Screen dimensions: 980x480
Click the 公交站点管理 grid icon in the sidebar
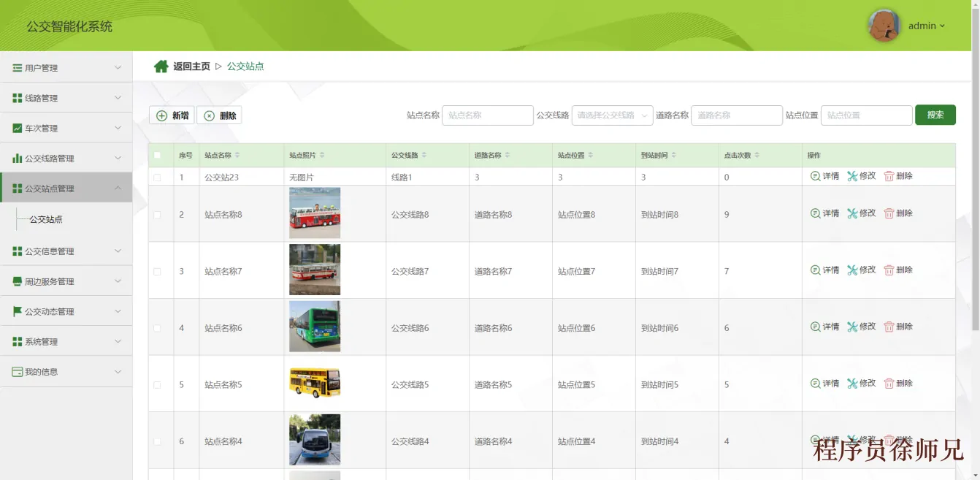tap(18, 188)
